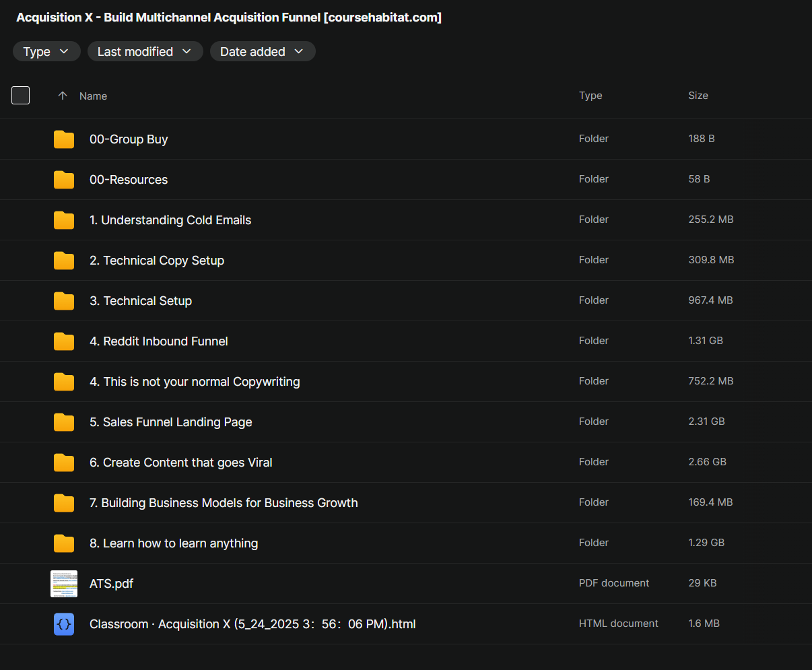Open "6. Create Content that goes Viral"
The height and width of the screenshot is (670, 812).
(180, 463)
